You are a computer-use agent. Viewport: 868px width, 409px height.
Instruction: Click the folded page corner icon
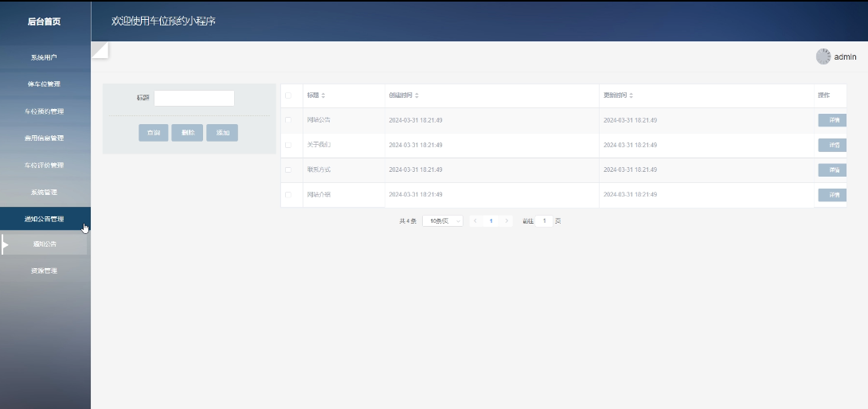[x=100, y=50]
